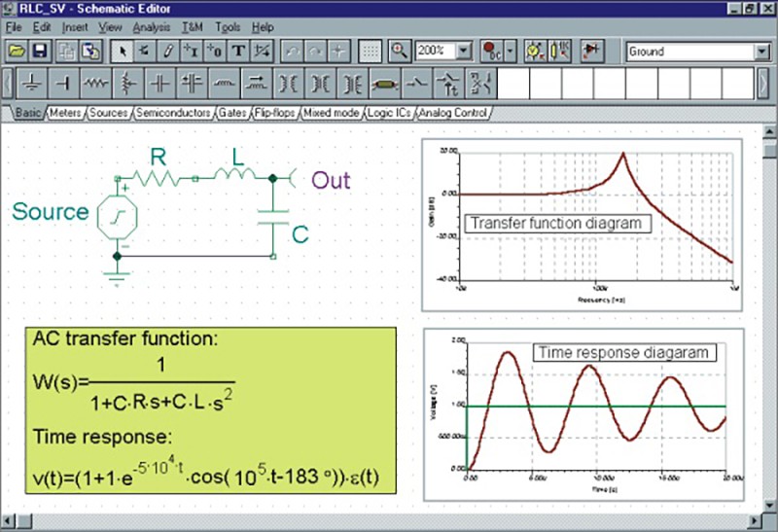Viewport: 778px width, 532px height.
Task: Open the T&M menu
Action: [x=192, y=27]
